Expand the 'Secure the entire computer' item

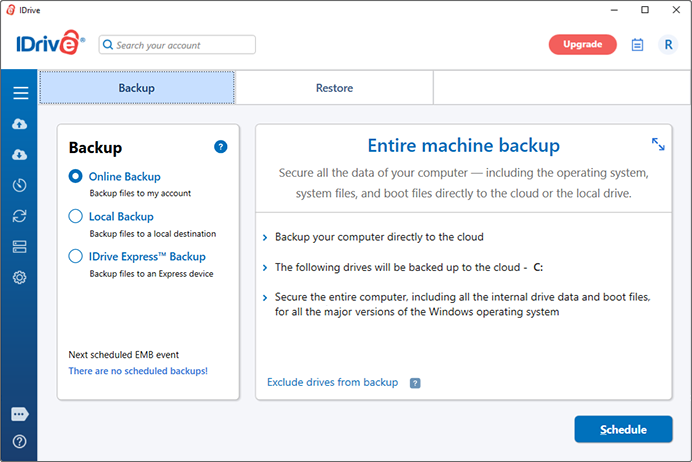tap(265, 298)
